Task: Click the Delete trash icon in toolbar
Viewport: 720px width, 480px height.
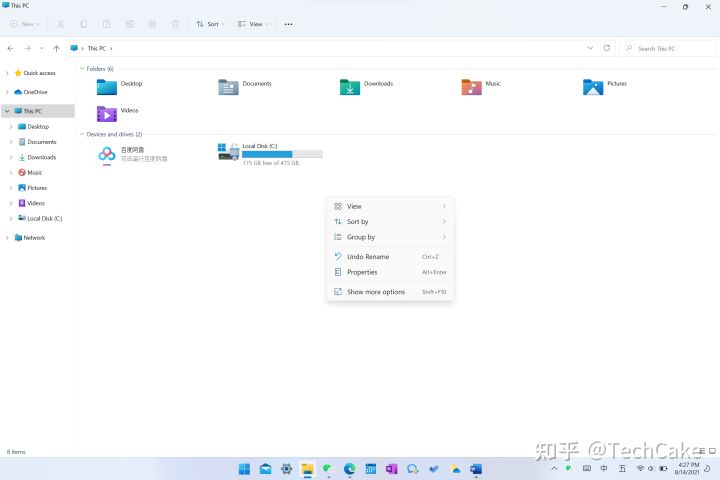Action: coord(175,24)
